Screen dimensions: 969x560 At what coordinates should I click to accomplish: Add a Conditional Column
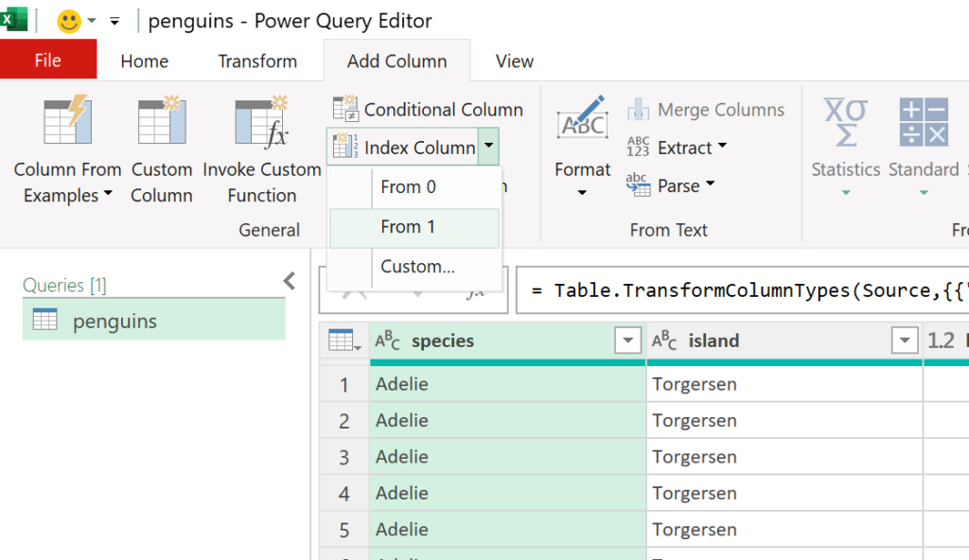coord(428,109)
